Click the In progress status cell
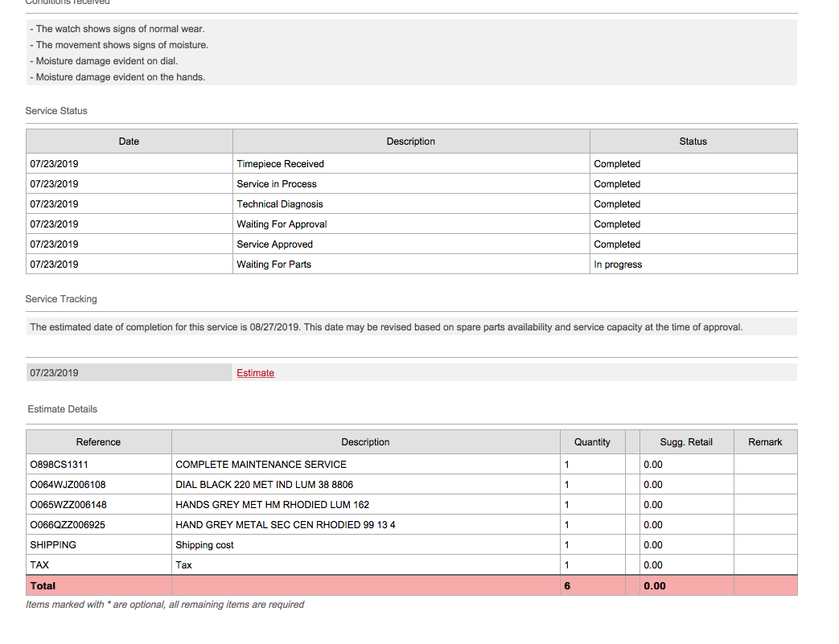 (693, 265)
